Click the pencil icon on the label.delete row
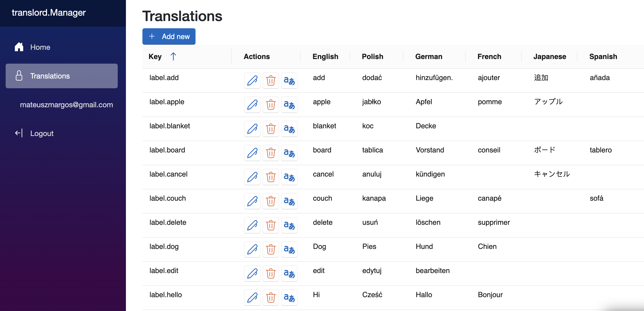644x311 pixels. click(252, 225)
